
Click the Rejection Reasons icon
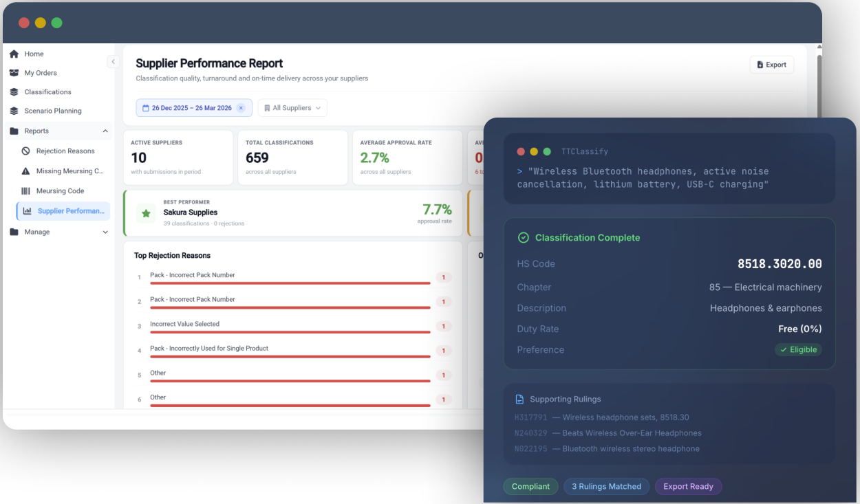click(x=26, y=151)
